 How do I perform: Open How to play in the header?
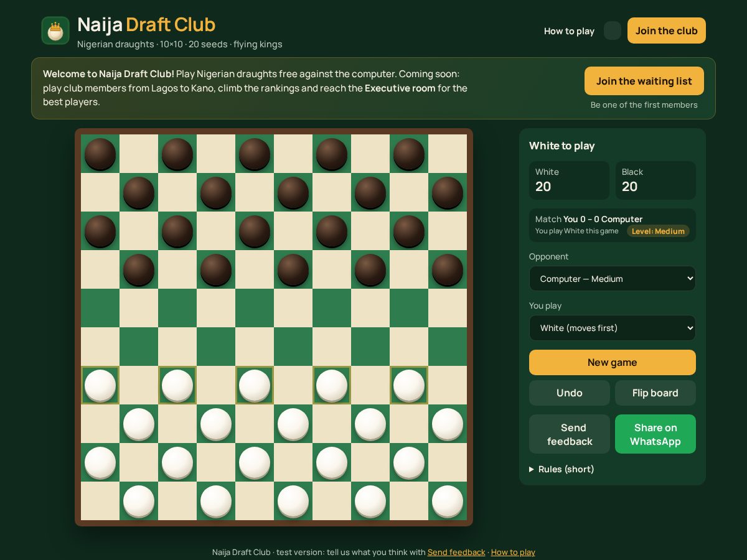(569, 31)
